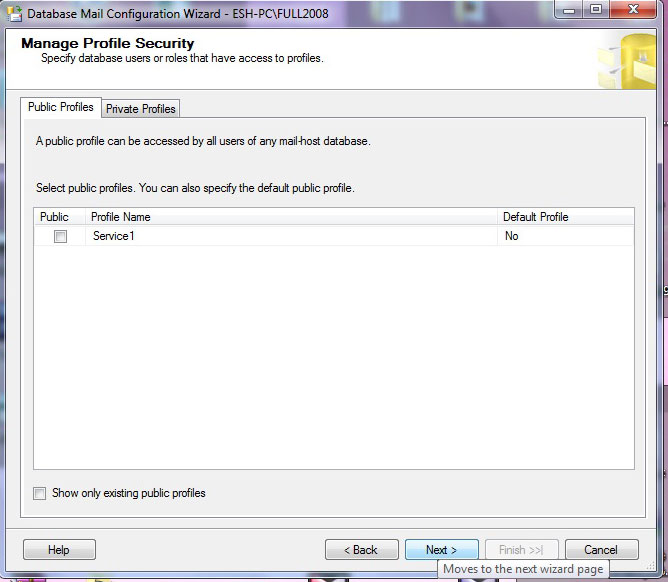Viewport: 668px width, 582px height.
Task: Click the Database Mail wizard title bar icon
Action: click(14, 14)
